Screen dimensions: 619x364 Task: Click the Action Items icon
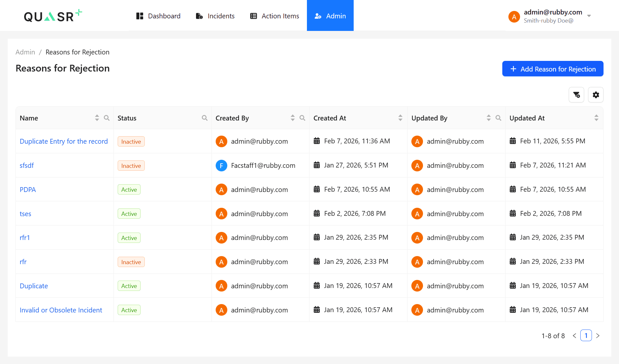253,15
